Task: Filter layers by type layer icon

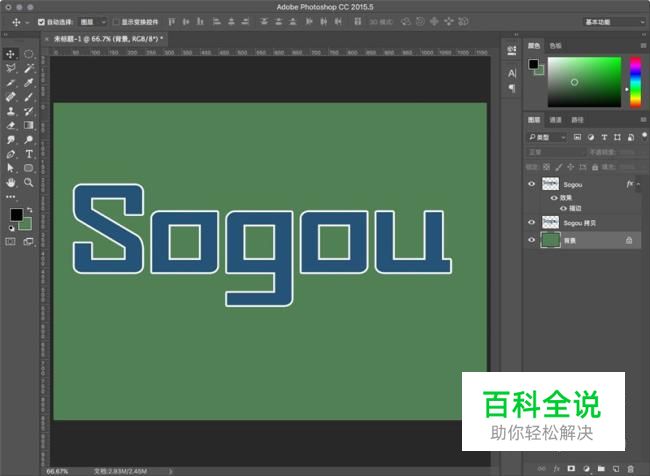Action: pyautogui.click(x=604, y=137)
